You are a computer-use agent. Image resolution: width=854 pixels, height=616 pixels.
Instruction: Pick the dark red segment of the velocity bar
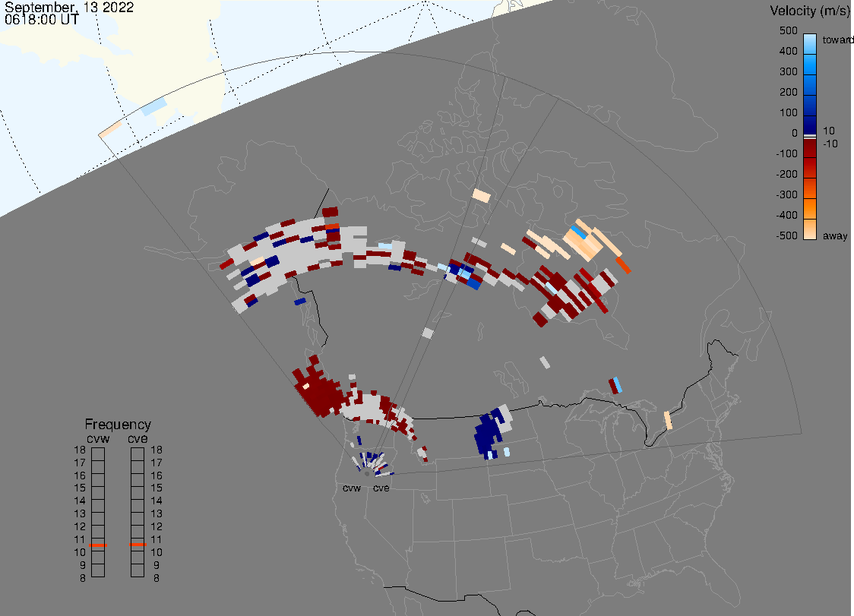[x=810, y=148]
